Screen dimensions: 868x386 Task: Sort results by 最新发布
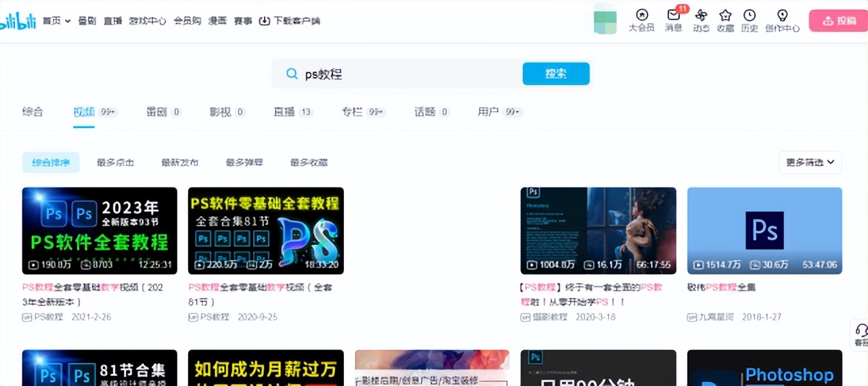coord(180,163)
